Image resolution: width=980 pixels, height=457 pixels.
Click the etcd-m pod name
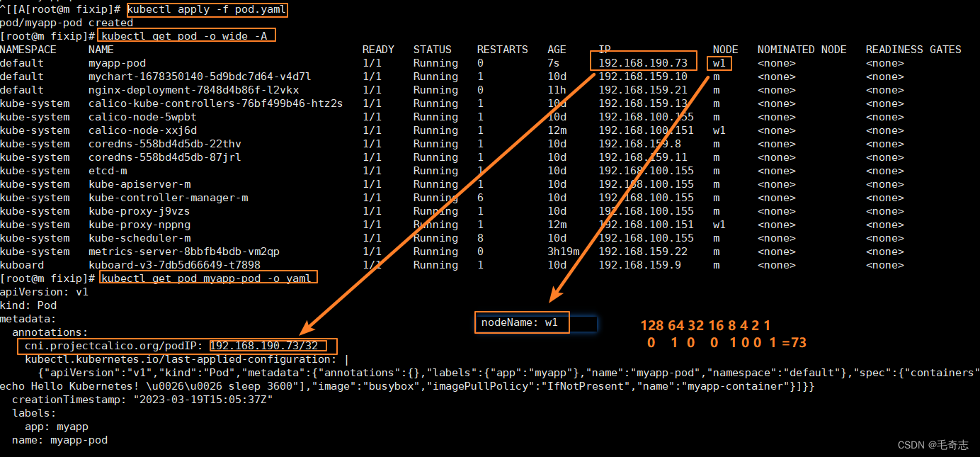coord(108,171)
